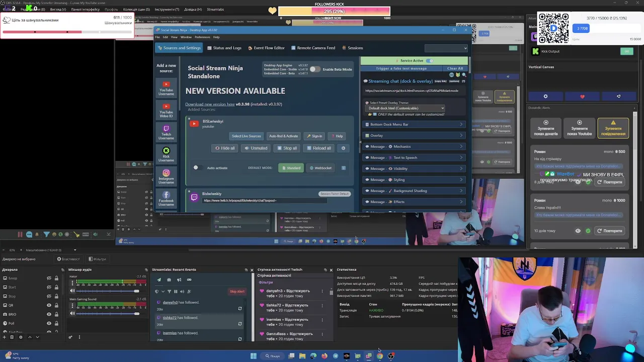644x362 pixels.
Task: Click the Streamlabs Recent Events paper plane icon
Action: 159,280
